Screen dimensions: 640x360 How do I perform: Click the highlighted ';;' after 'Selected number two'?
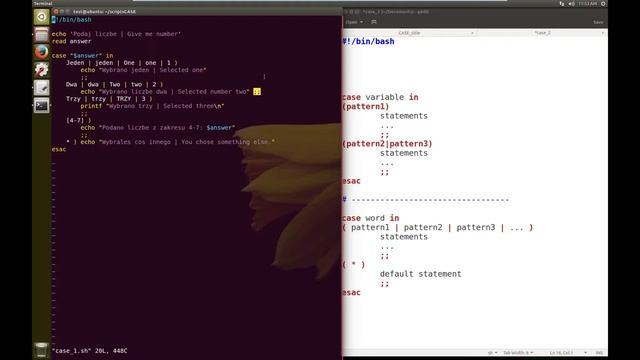click(x=257, y=92)
